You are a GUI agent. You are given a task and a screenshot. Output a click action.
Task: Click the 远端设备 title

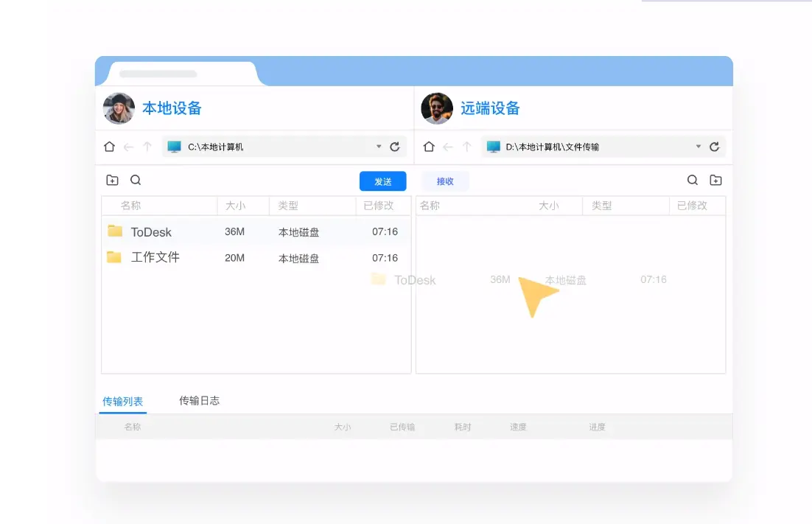point(491,108)
